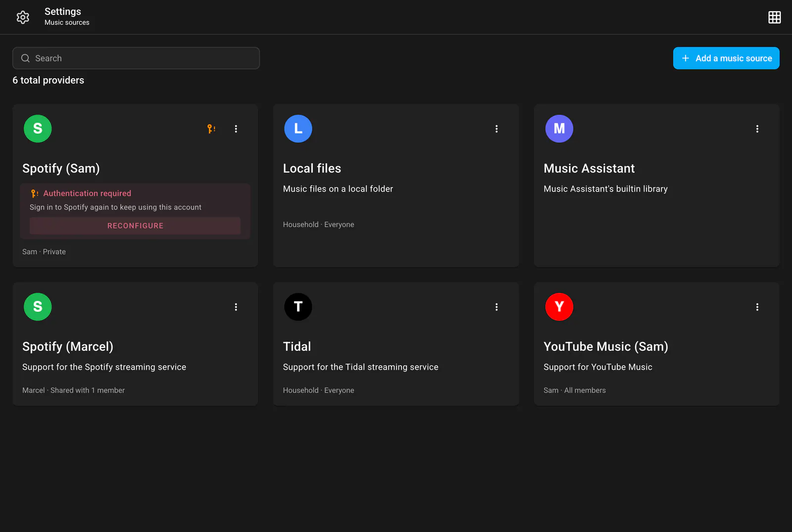Open the Local files card title

312,168
